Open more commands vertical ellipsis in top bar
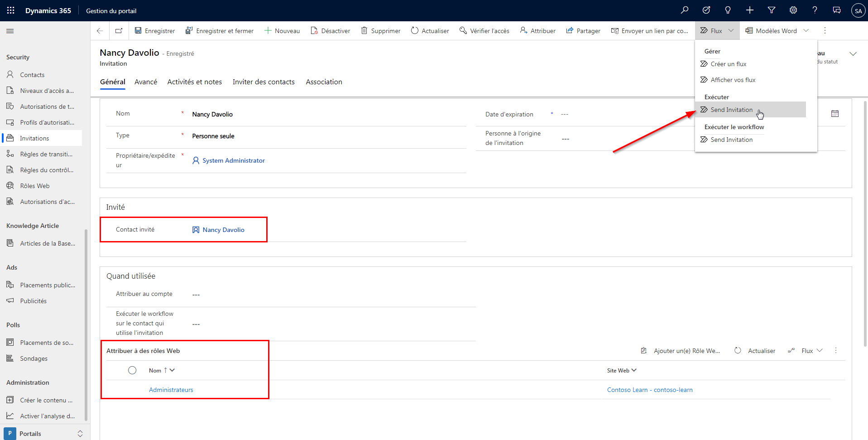The height and width of the screenshot is (440, 868). point(825,30)
